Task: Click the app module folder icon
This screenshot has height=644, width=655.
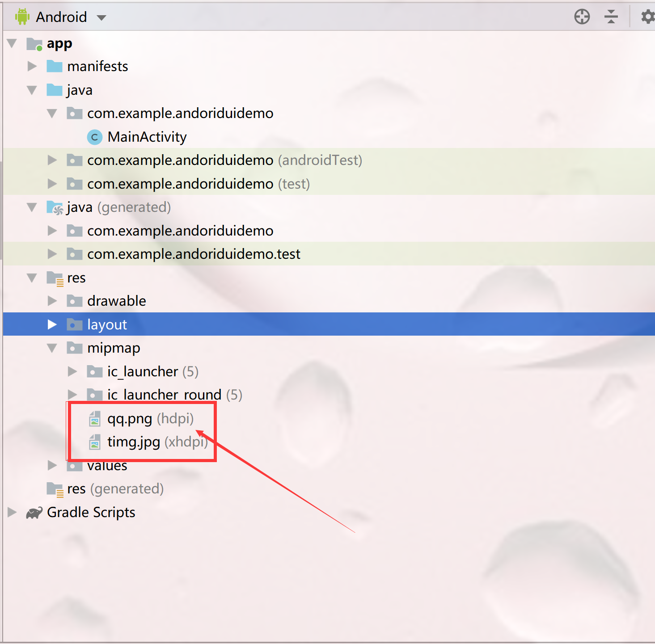Action: tap(34, 43)
